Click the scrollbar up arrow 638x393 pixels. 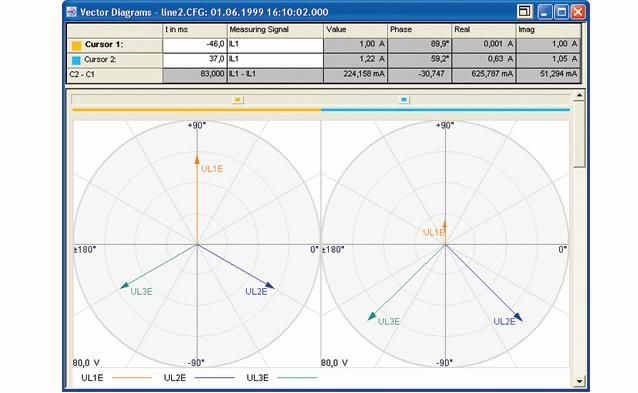point(579,95)
